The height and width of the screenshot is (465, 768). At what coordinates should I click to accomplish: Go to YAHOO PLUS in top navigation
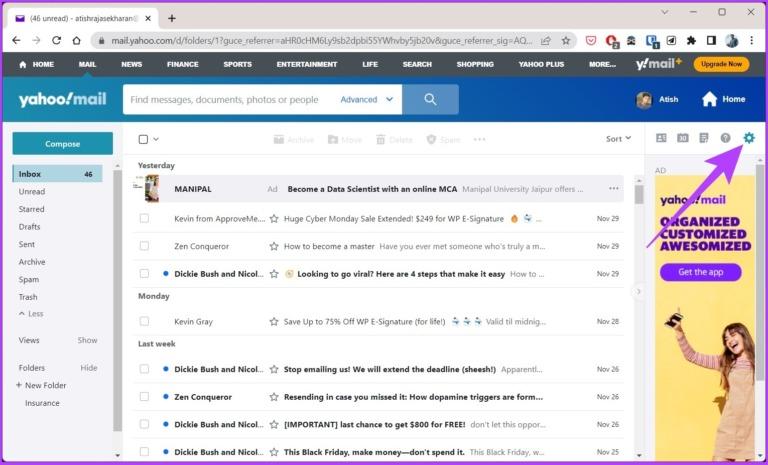point(541,64)
